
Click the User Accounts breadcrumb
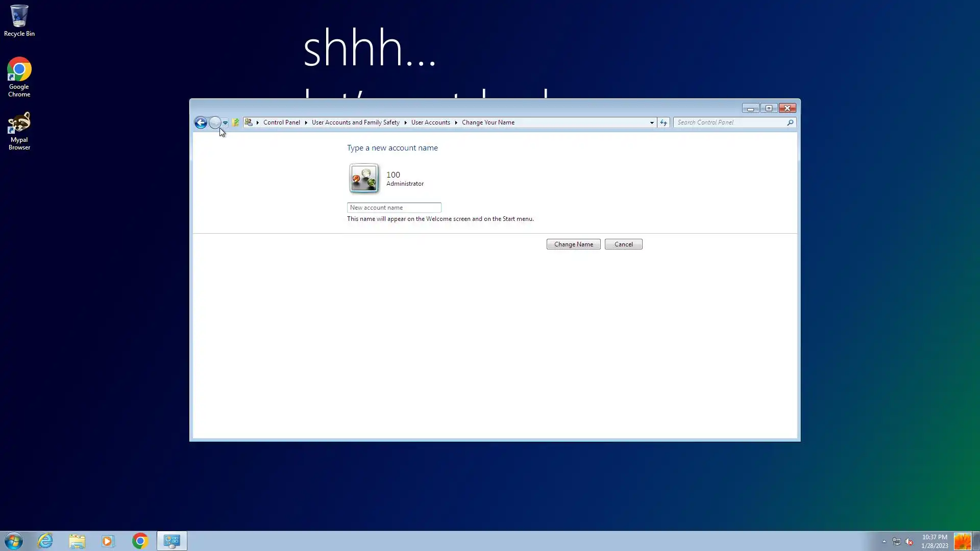click(x=430, y=122)
